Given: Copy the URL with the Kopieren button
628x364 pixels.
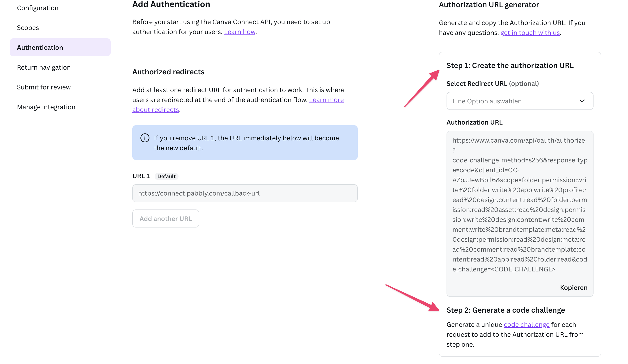Looking at the screenshot, I should pos(573,288).
